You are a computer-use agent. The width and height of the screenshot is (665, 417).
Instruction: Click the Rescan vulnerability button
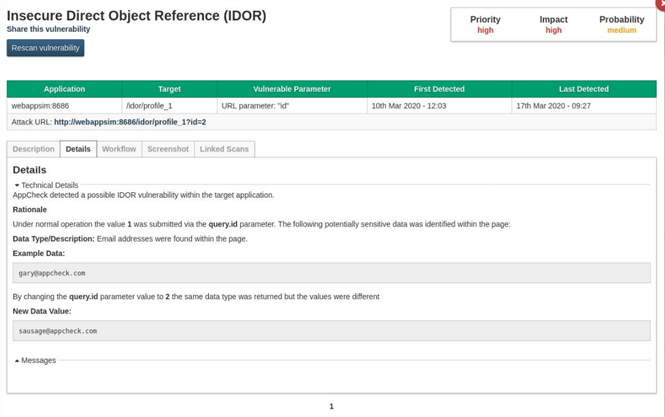click(x=45, y=48)
